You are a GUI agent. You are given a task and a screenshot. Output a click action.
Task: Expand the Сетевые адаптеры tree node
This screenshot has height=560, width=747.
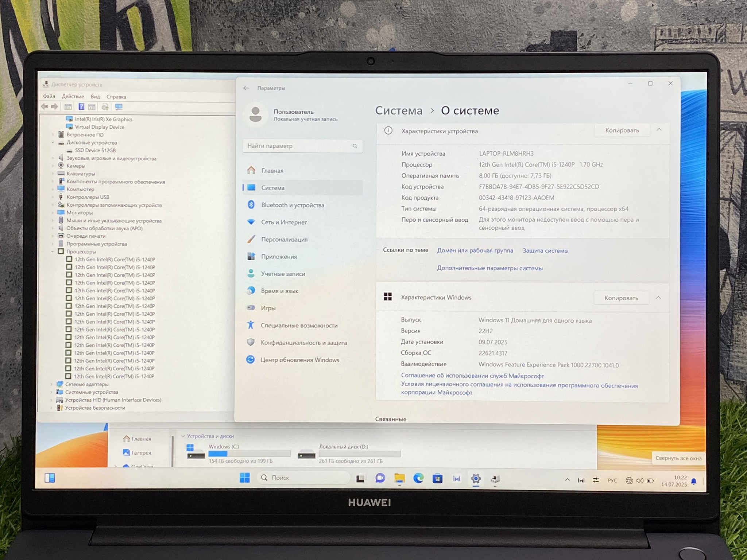[51, 384]
